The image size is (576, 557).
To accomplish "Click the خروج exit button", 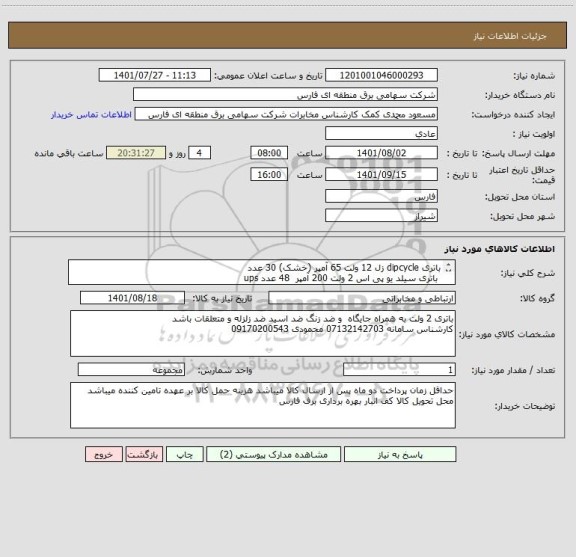I will coord(104,454).
